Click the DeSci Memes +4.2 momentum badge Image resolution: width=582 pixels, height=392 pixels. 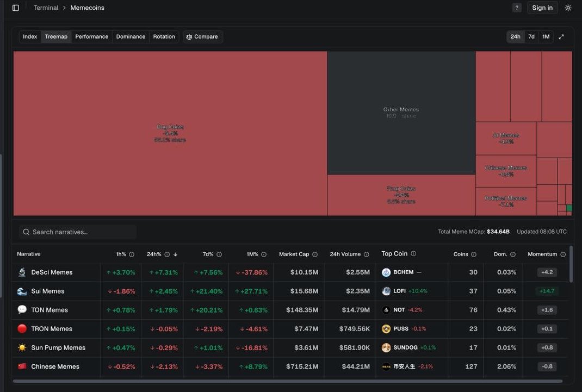click(x=547, y=272)
